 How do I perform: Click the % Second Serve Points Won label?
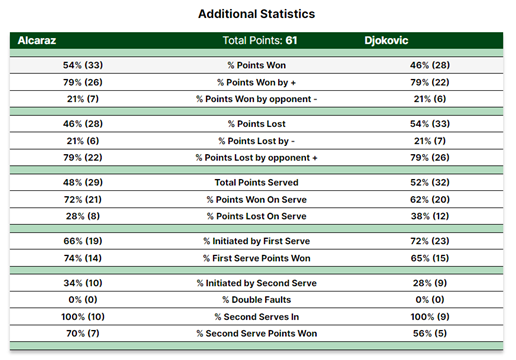256,334
